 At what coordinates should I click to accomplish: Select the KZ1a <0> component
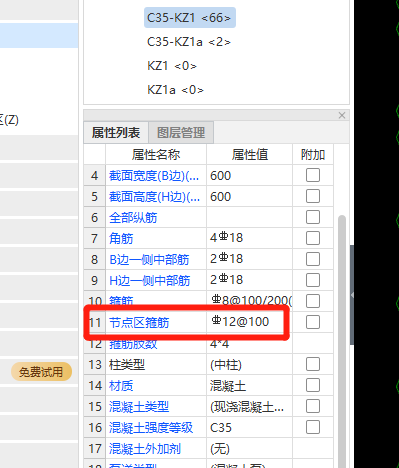coord(175,90)
